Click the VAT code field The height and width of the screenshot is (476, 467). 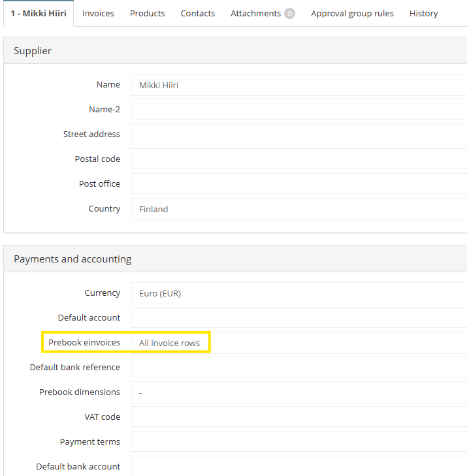coord(298,417)
